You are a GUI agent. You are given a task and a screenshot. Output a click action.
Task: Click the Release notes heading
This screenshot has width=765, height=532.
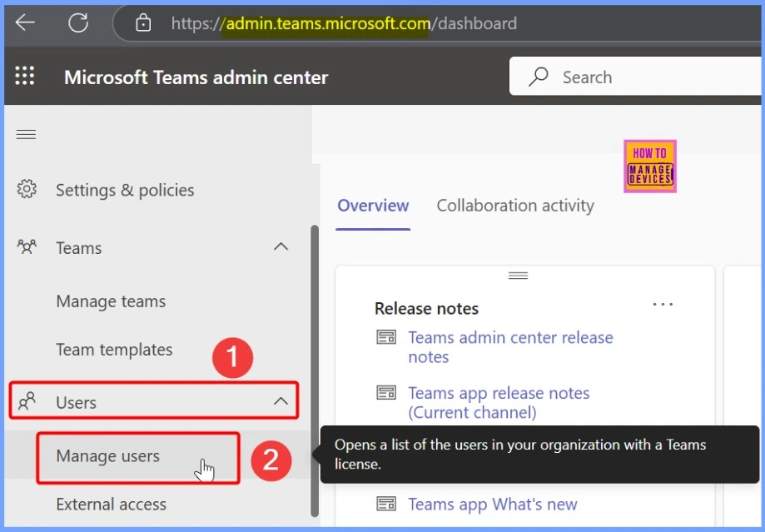click(426, 309)
